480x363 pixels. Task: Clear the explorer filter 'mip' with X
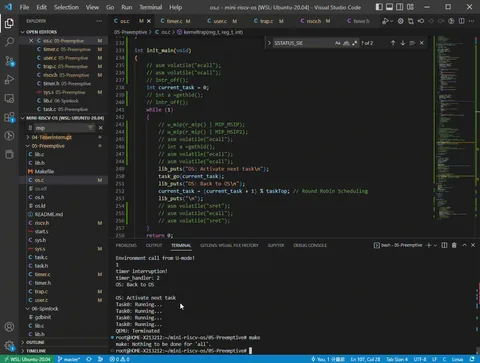pos(100,128)
